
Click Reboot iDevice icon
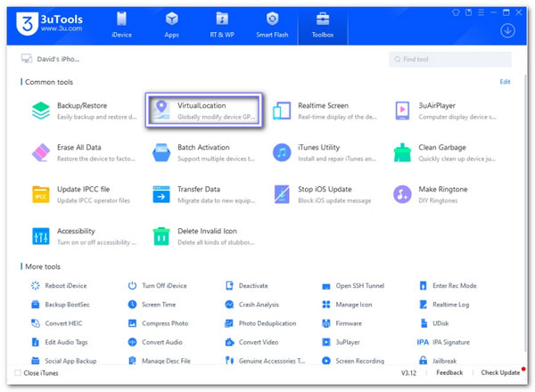click(36, 286)
